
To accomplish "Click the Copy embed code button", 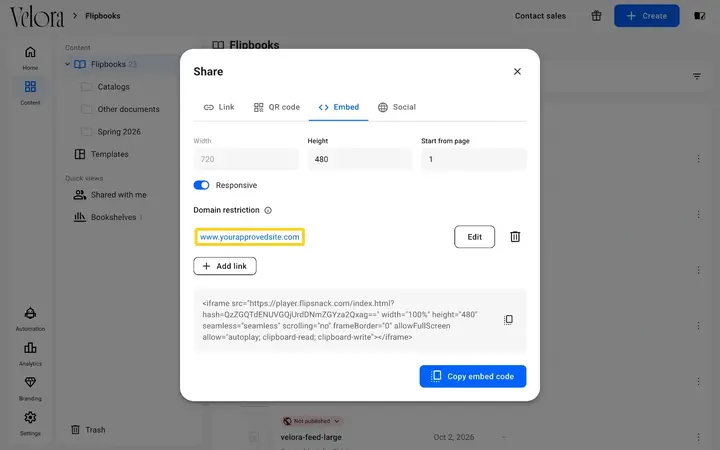I will click(x=472, y=376).
